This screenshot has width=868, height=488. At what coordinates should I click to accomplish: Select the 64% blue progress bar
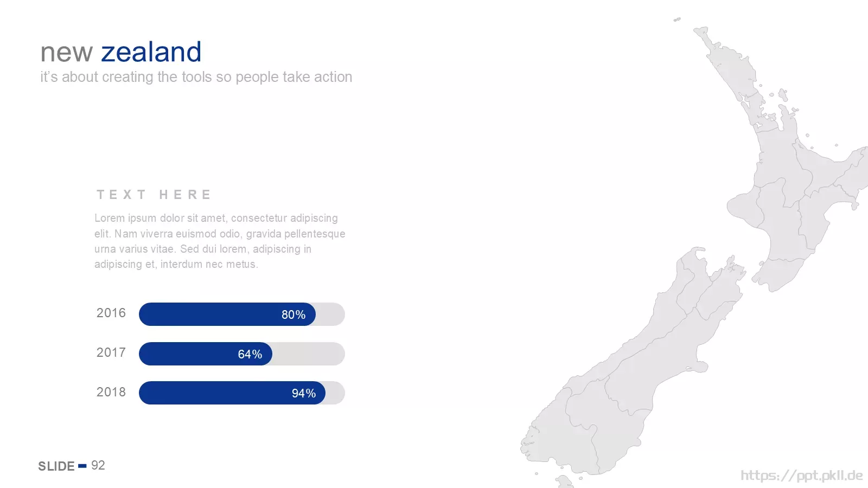(206, 354)
